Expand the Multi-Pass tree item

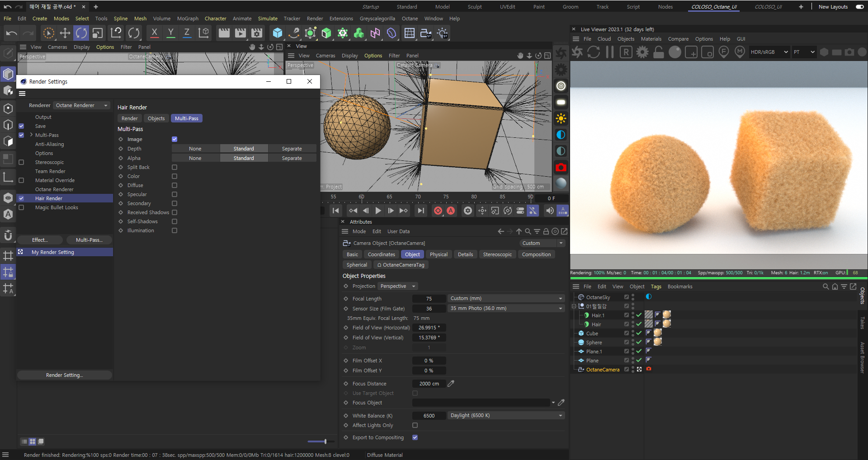click(31, 135)
